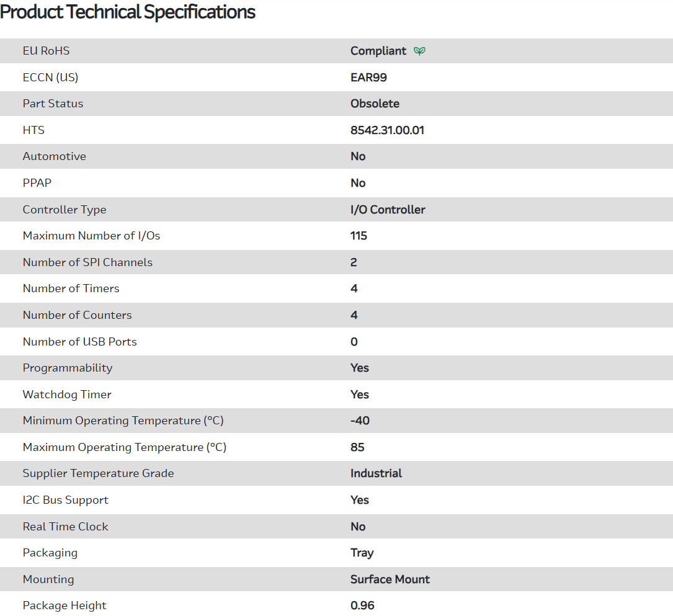The height and width of the screenshot is (616, 673).
Task: Click the Watchdog Timer row label
Action: click(x=67, y=395)
